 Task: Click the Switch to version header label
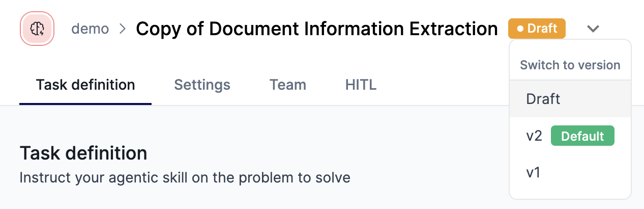(570, 65)
